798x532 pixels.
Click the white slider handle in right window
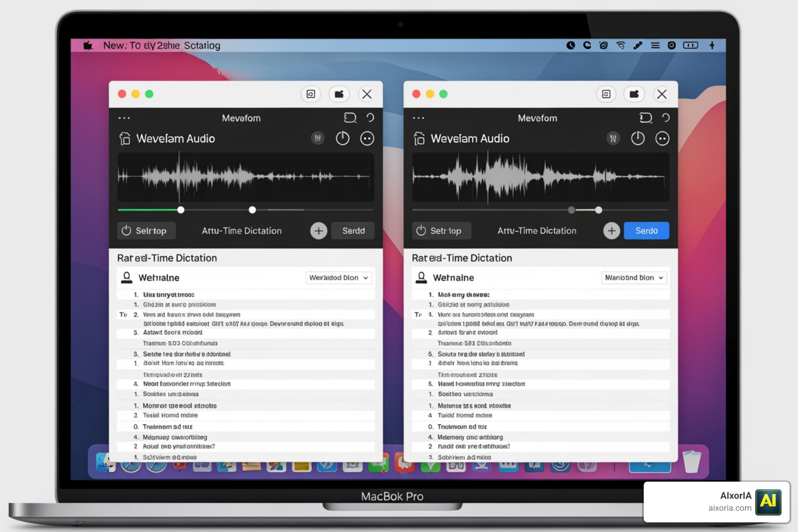[x=598, y=210]
